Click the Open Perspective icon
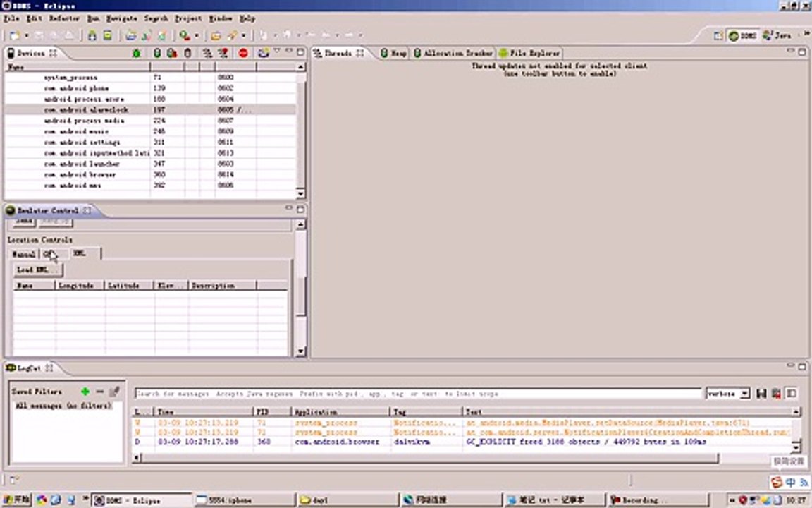The image size is (812, 508). [x=718, y=35]
